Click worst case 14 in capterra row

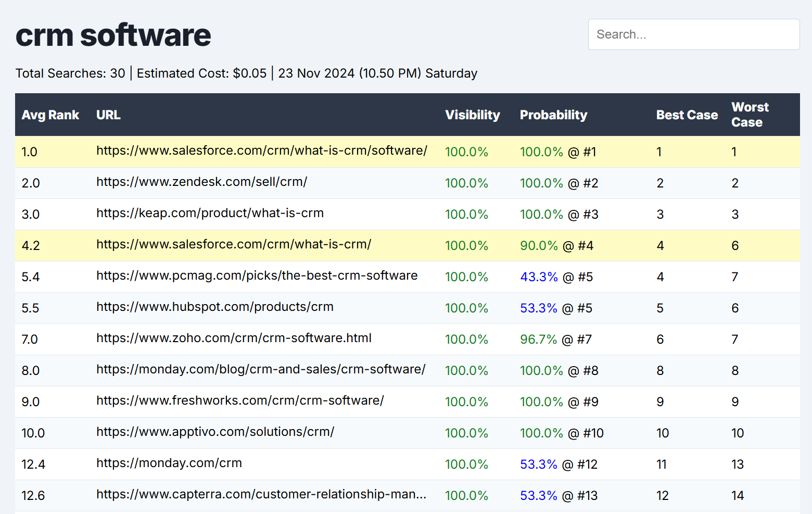738,496
